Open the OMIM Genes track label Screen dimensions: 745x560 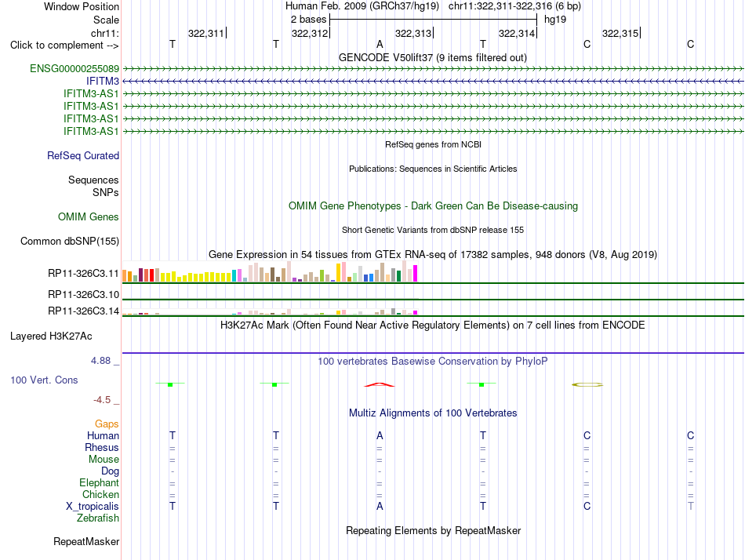[89, 216]
